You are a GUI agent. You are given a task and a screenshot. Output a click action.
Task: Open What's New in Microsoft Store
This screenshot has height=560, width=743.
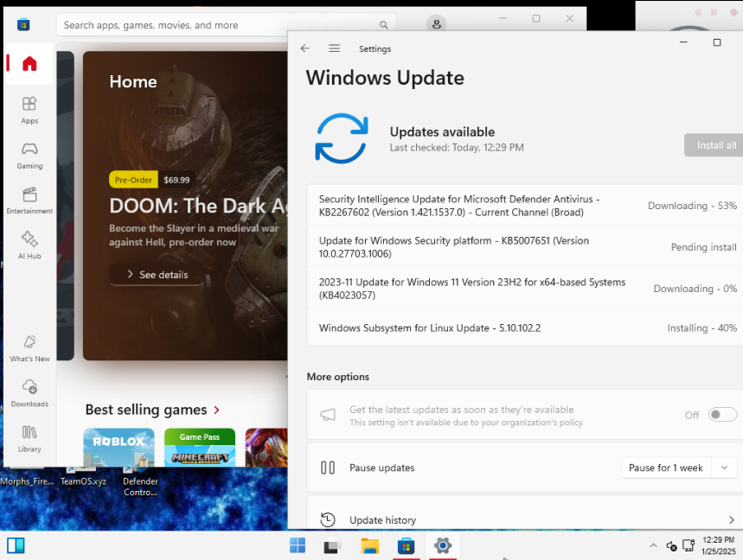coord(29,348)
